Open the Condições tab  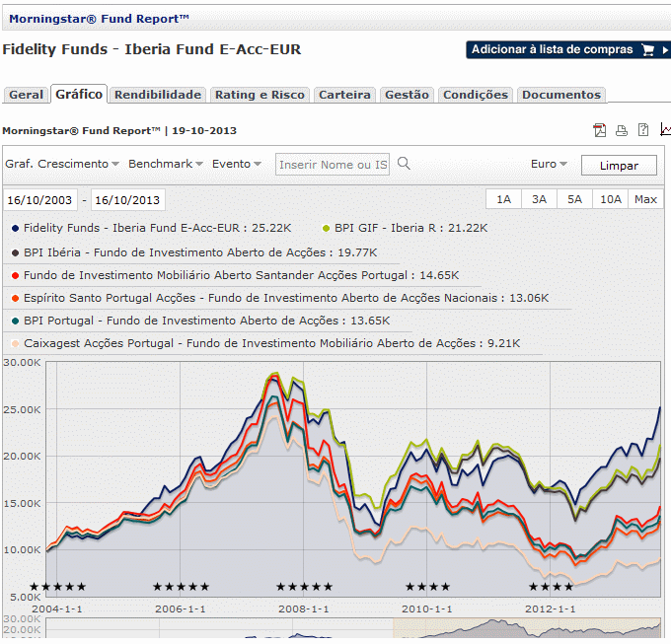(x=476, y=95)
